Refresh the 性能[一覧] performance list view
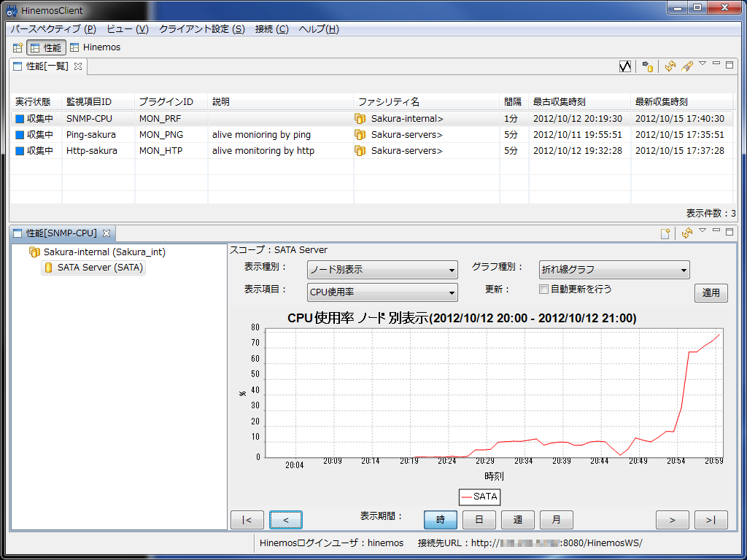This screenshot has height=560, width=747. 670,66
